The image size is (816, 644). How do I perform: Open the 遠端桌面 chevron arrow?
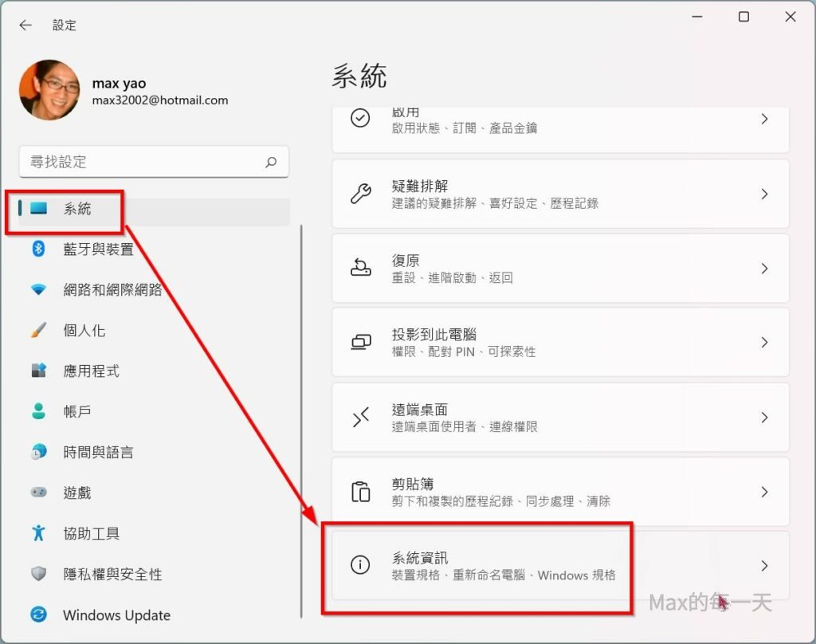764,418
